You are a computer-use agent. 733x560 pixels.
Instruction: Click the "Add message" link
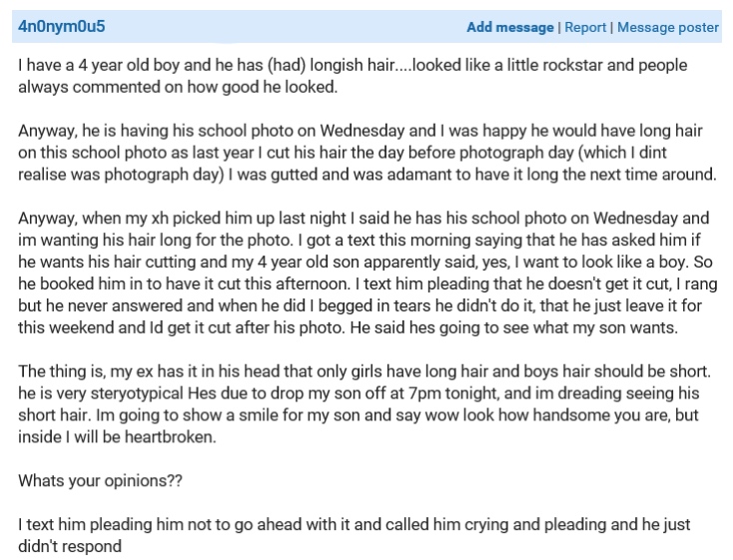(x=509, y=28)
